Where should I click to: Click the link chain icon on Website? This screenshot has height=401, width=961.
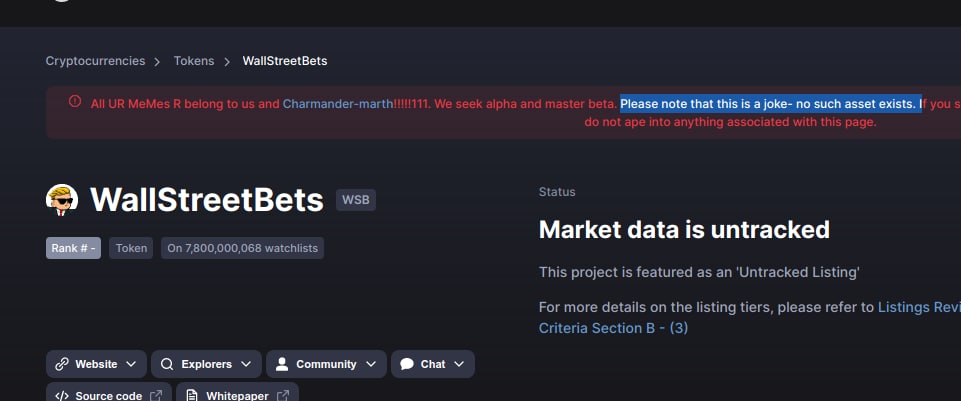(62, 364)
